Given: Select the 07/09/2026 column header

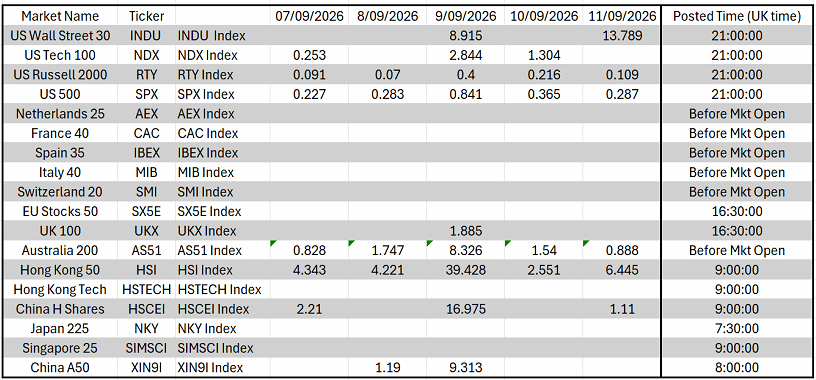Looking at the screenshot, I should 310,16.
